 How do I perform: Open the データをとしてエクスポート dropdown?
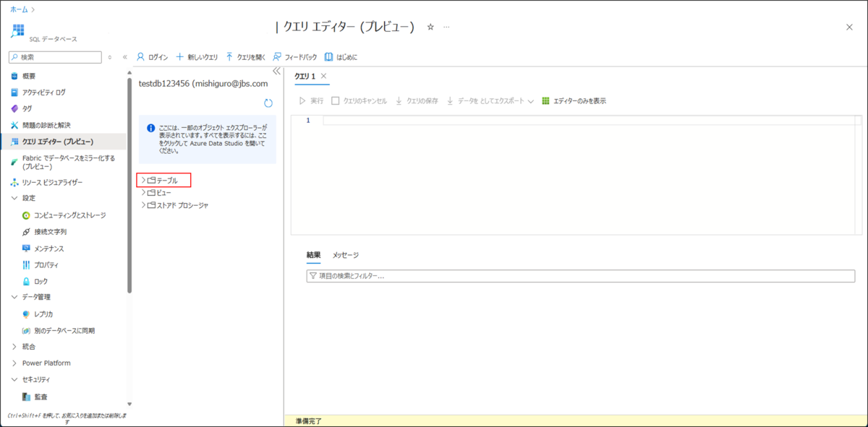tap(530, 100)
